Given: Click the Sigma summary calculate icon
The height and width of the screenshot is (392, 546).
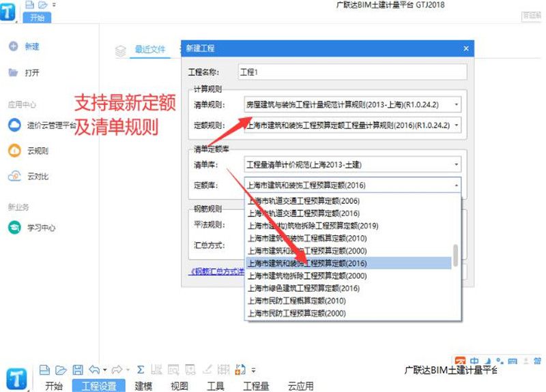Looking at the screenshot, I should (x=141, y=370).
